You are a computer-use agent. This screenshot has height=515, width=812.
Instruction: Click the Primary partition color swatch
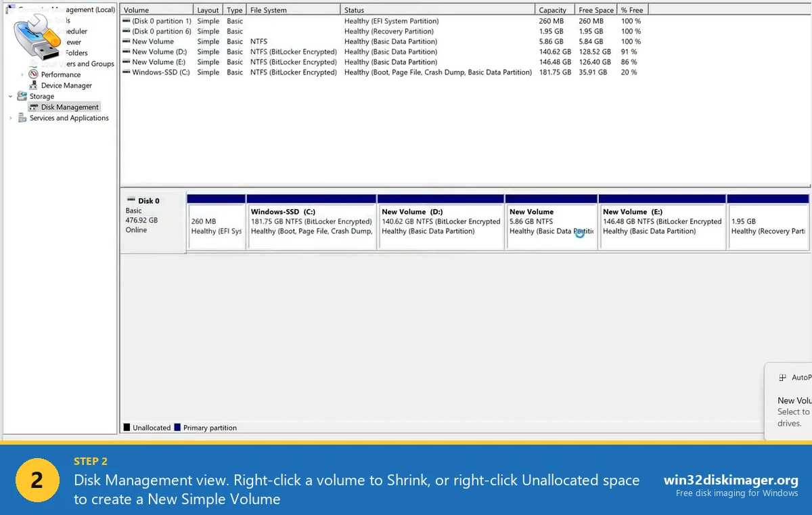click(177, 427)
